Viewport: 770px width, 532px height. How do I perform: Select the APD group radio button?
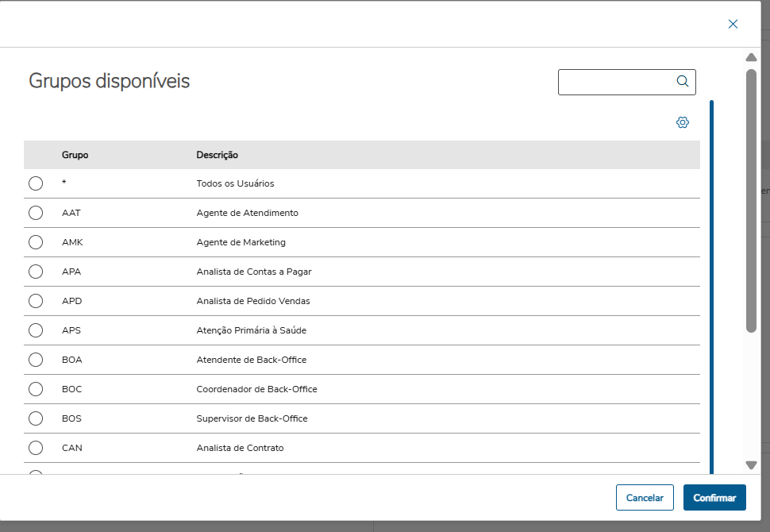[x=36, y=301]
